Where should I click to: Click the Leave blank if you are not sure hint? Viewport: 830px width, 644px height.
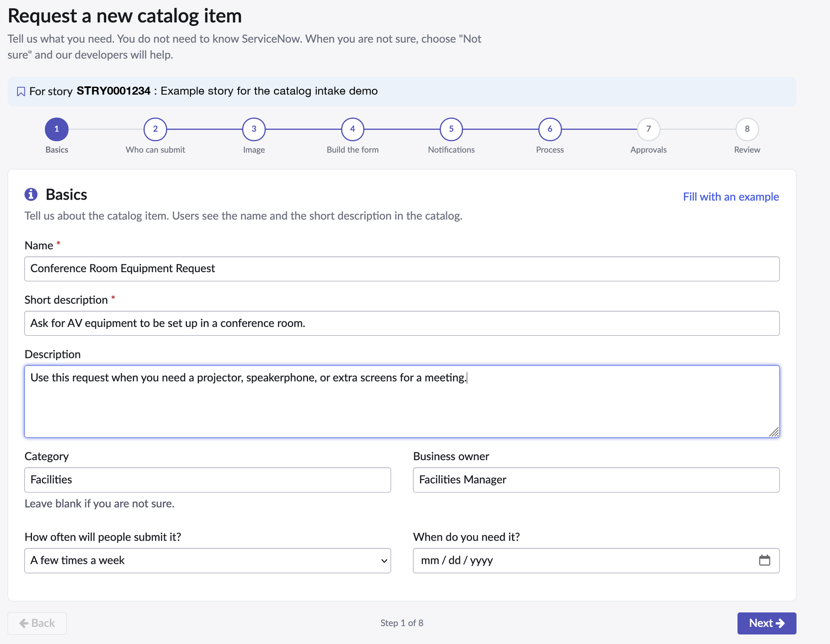click(100, 504)
